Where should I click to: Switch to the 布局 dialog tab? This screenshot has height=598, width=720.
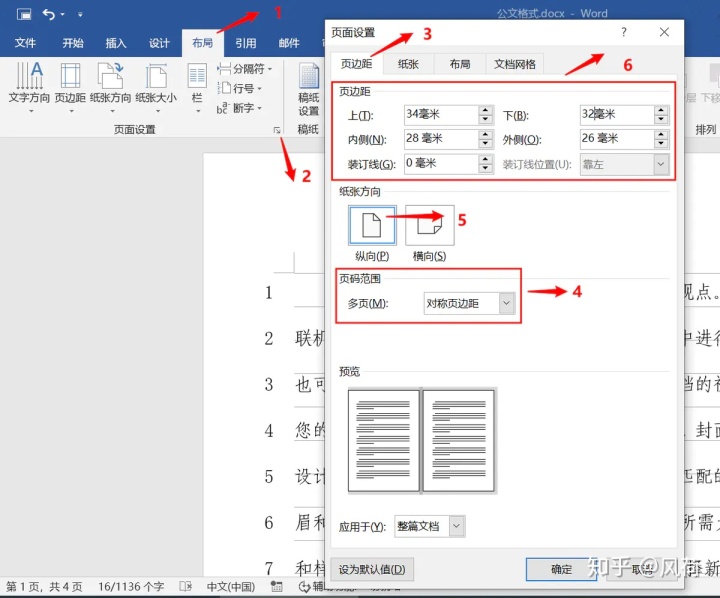[x=460, y=64]
